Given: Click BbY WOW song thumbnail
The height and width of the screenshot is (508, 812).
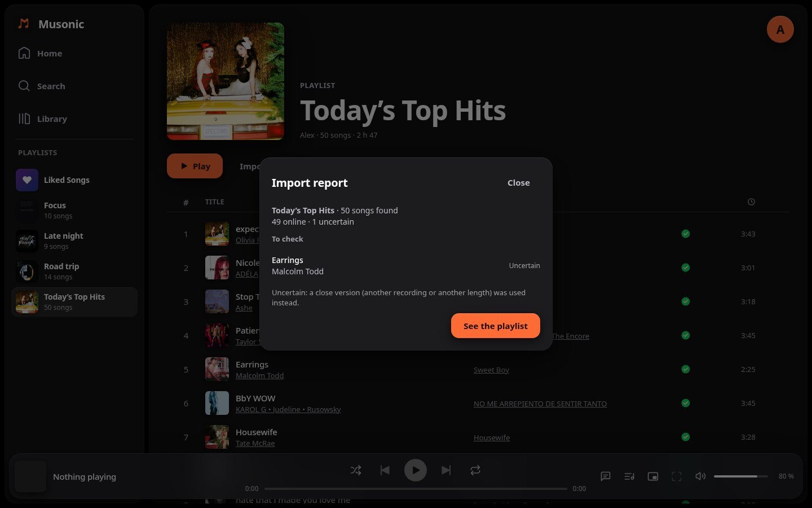Looking at the screenshot, I should point(217,403).
